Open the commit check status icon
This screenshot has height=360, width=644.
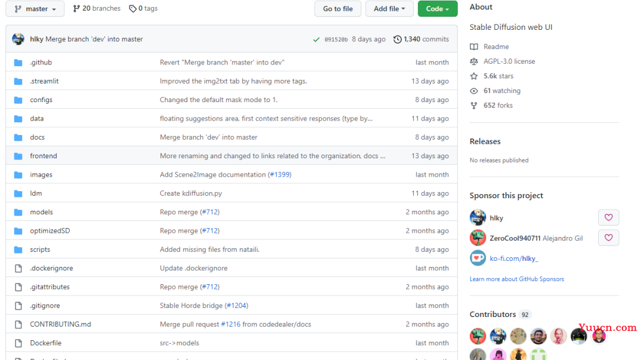[x=316, y=39]
